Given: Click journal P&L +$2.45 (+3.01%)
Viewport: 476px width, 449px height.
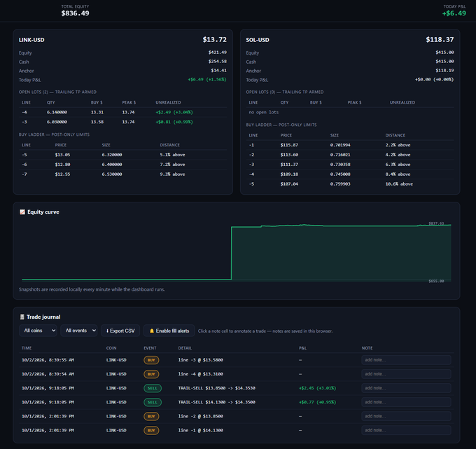Looking at the screenshot, I should coord(318,388).
